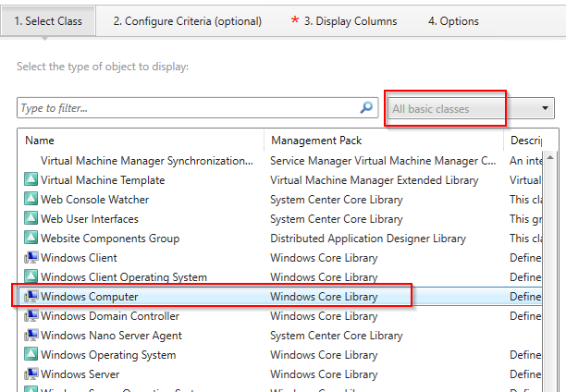This screenshot has height=392, width=566.
Task: Click Windows Core Library in Windows Client row
Action: [x=324, y=258]
